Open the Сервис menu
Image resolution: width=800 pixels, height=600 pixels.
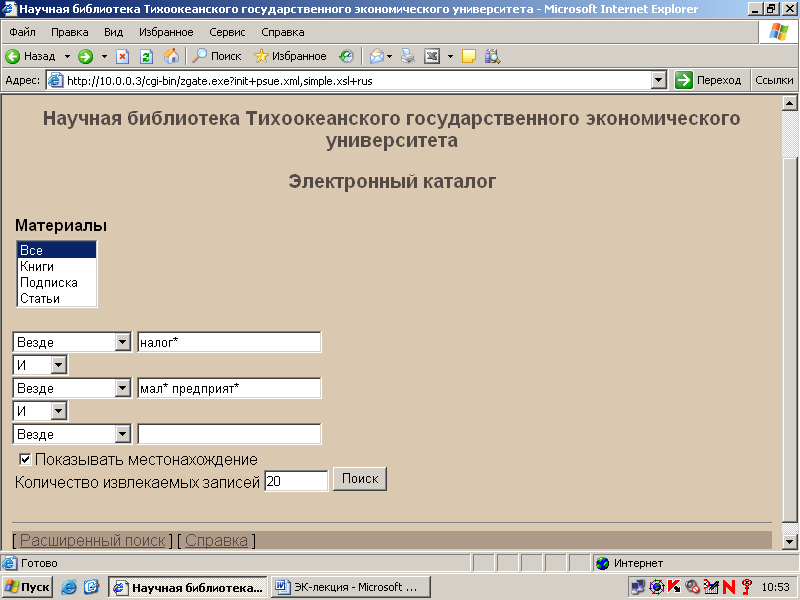point(227,32)
